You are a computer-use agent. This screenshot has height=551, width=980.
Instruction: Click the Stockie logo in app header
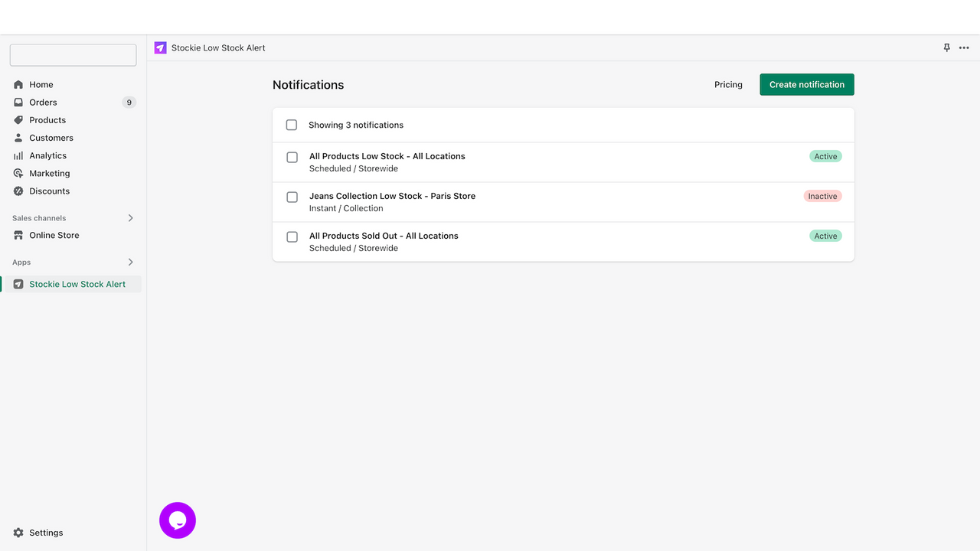160,47
